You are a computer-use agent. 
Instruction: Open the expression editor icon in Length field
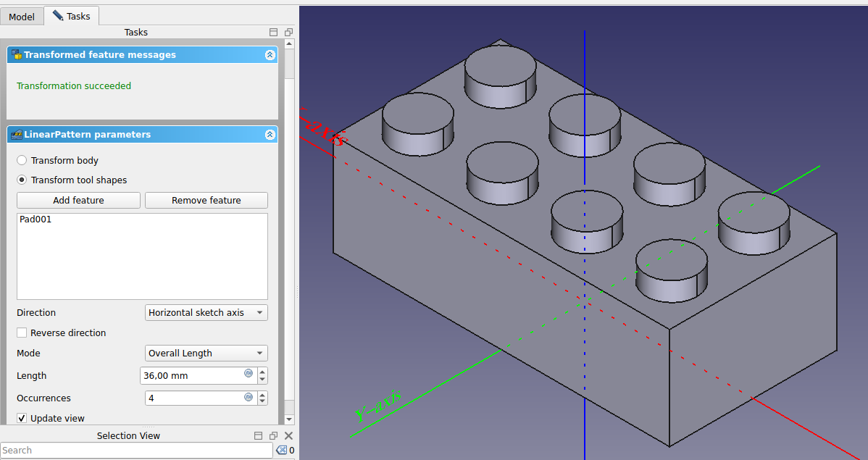249,374
